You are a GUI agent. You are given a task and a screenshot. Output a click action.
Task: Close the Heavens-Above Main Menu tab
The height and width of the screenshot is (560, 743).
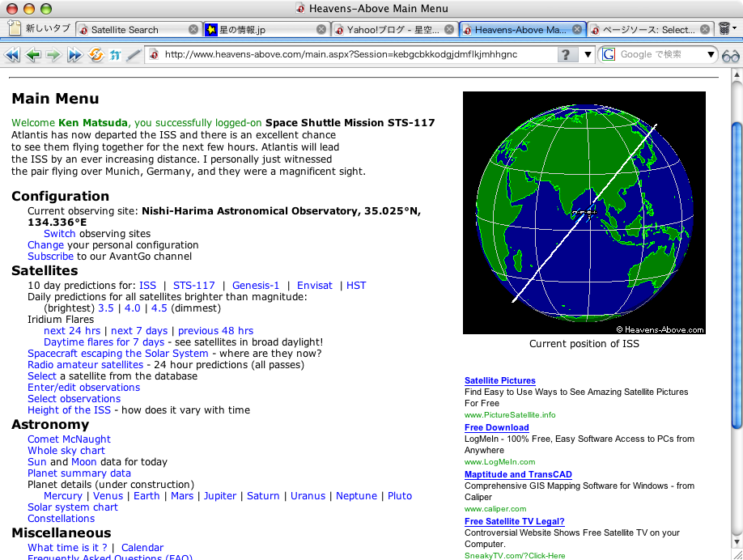pyautogui.click(x=577, y=29)
